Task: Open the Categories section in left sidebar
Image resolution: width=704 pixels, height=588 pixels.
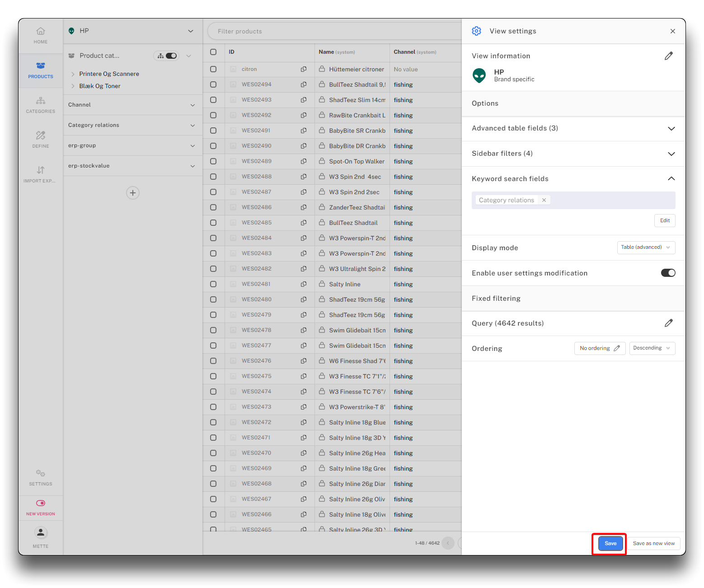Action: click(x=41, y=105)
